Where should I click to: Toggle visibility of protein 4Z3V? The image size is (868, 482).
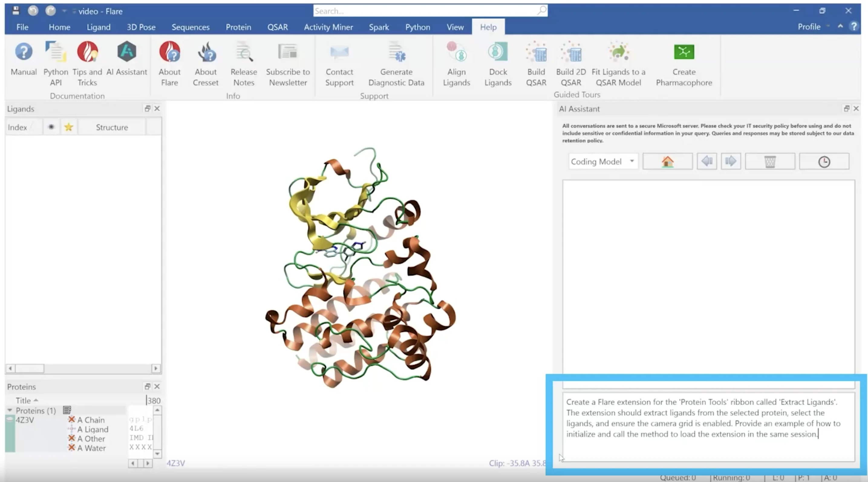pos(10,419)
